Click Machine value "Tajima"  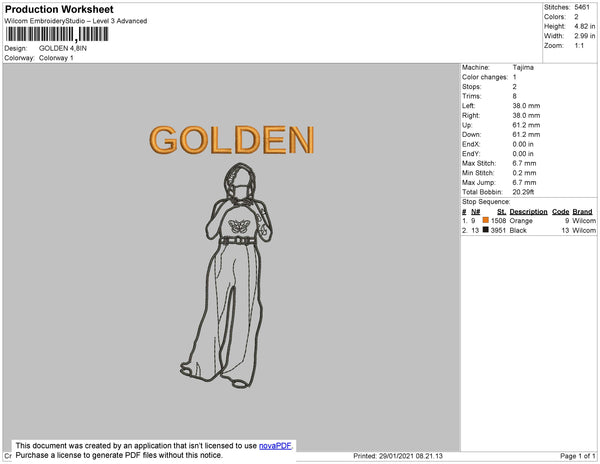(523, 67)
